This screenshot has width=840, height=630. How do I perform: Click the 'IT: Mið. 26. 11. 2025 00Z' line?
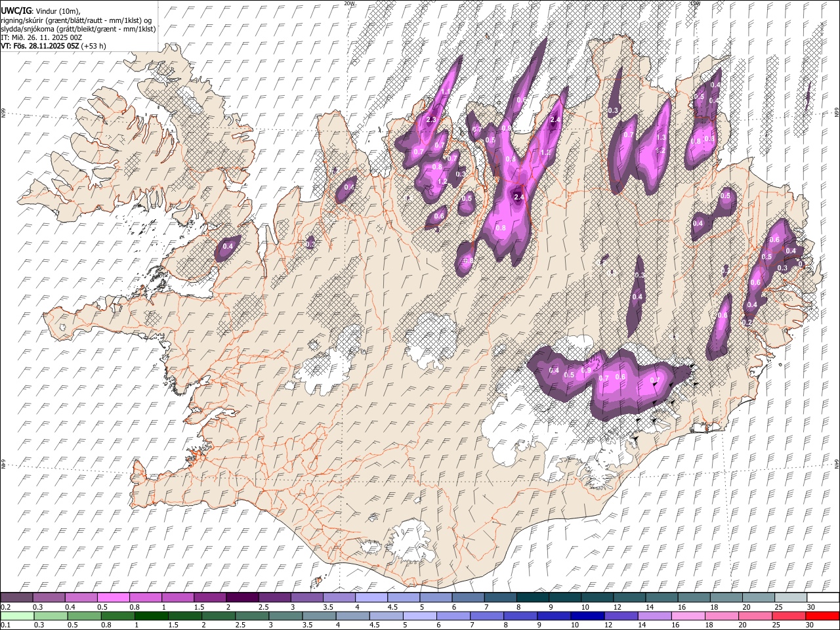[x=41, y=37]
